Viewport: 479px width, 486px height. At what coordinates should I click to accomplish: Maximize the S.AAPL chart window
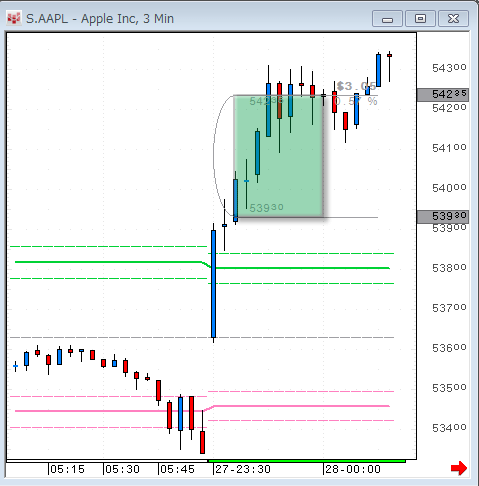(x=420, y=19)
